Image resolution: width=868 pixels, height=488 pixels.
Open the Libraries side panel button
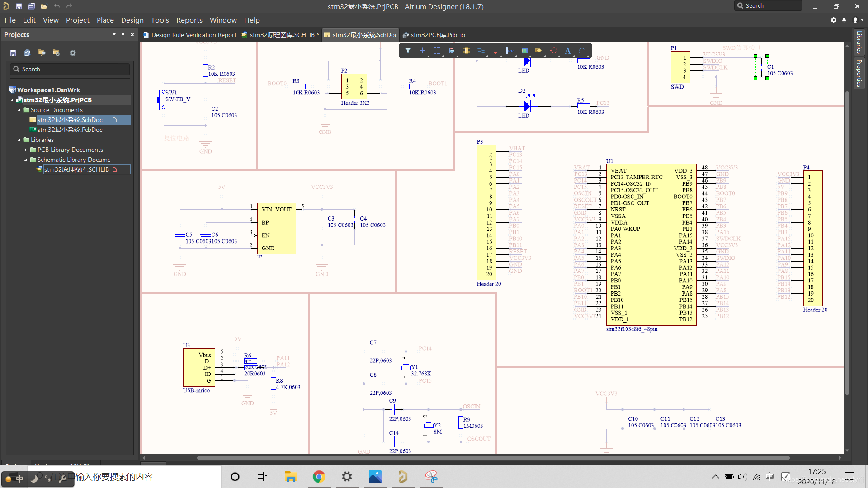click(x=859, y=42)
